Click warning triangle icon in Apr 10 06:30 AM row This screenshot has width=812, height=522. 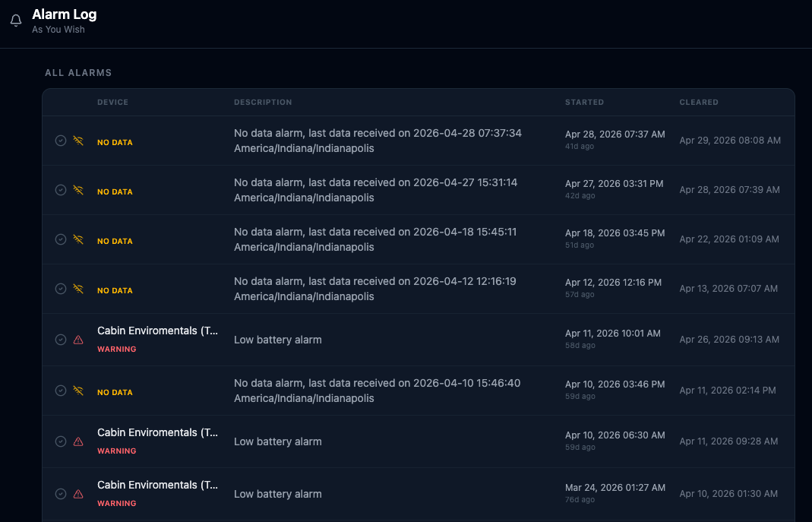pyautogui.click(x=78, y=441)
